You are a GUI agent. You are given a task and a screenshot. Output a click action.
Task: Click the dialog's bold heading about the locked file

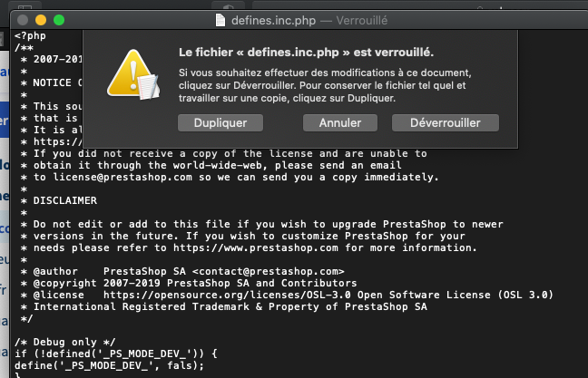306,52
